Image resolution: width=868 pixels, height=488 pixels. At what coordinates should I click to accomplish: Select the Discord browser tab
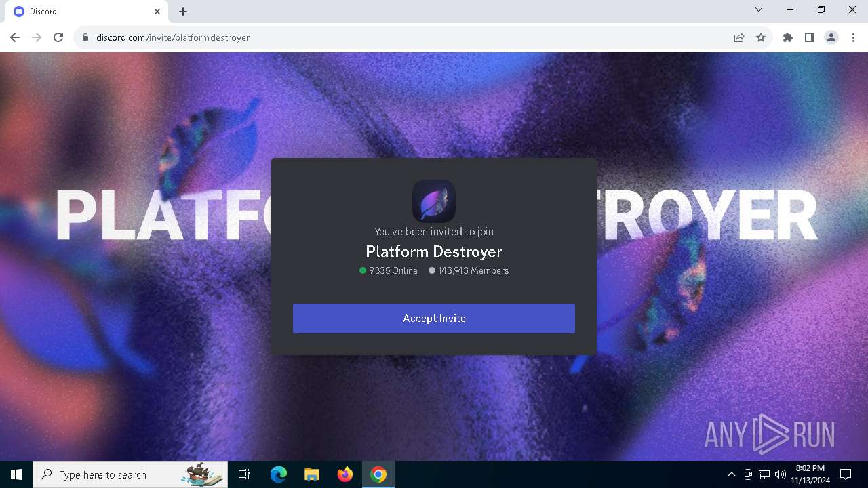tap(87, 12)
